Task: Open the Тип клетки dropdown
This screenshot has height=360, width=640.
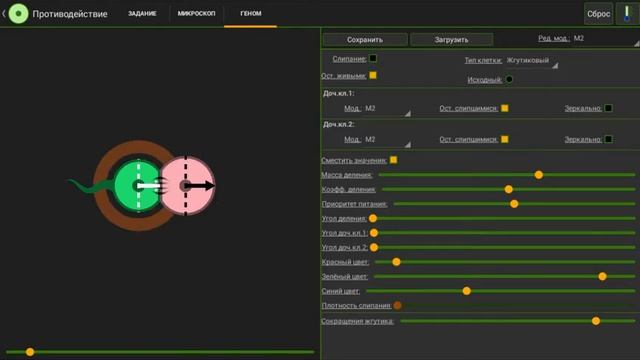Action: (x=532, y=61)
